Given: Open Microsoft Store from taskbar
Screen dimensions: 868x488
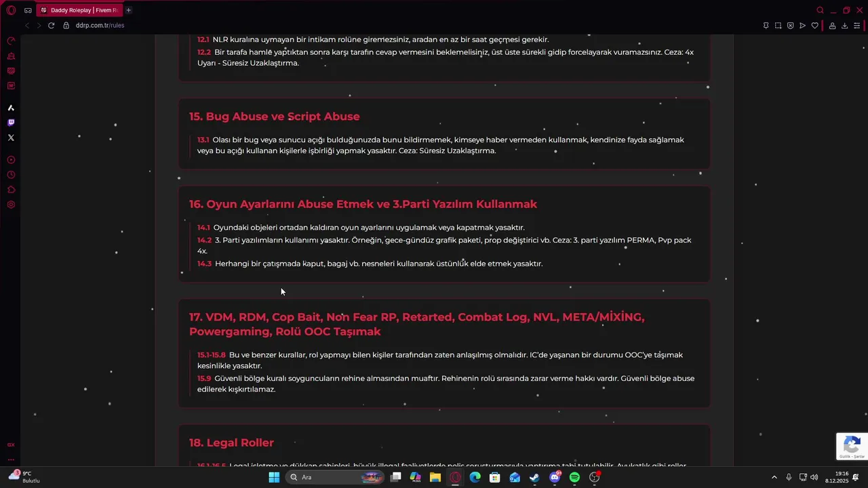Looking at the screenshot, I should click(495, 477).
